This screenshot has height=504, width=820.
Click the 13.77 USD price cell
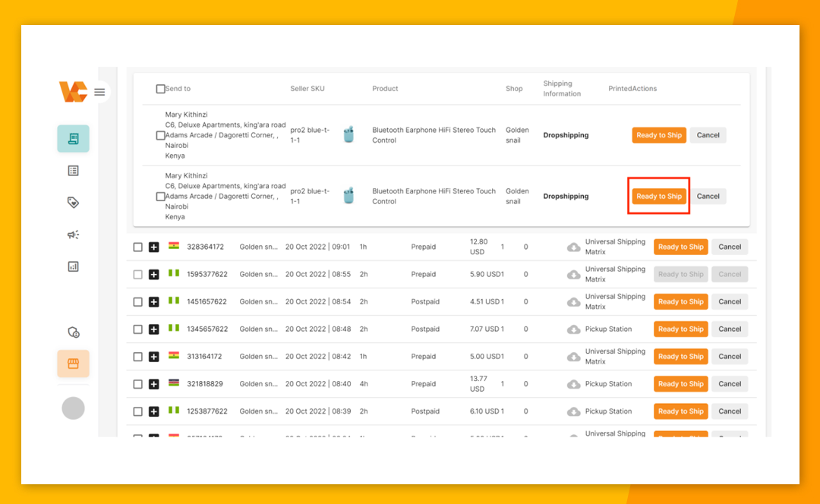tap(478, 384)
